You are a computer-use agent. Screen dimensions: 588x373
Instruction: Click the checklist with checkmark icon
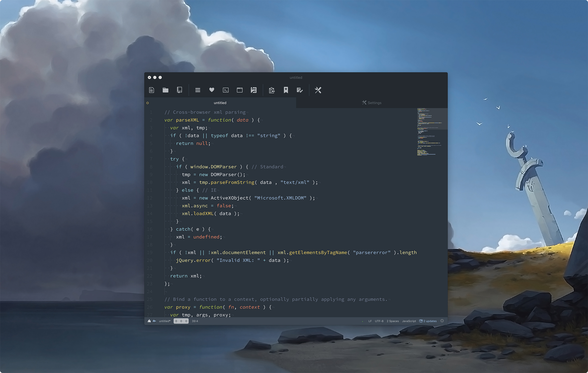pos(300,90)
